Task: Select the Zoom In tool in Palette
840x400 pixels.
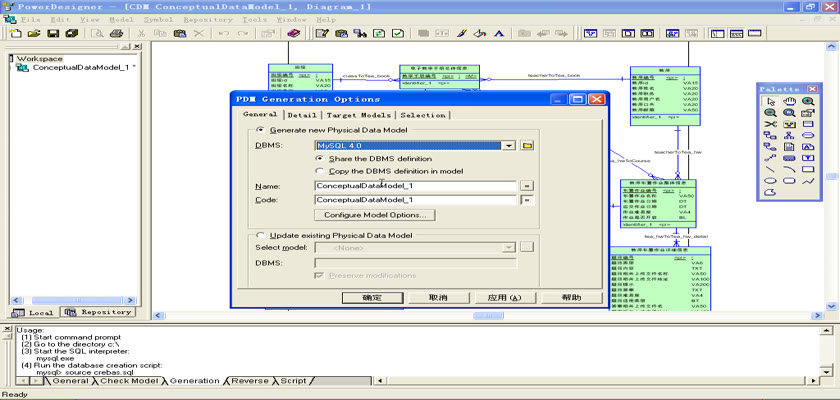Action: point(808,101)
